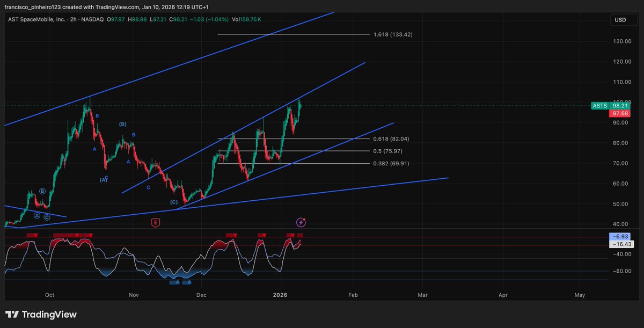Click the −1.03 (−1.04%) change value
Screen dimensions: 644x328
pos(210,19)
